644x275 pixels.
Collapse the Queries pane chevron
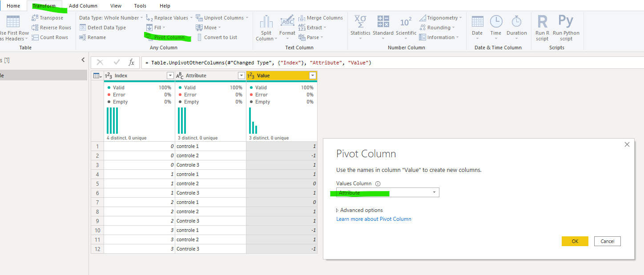click(83, 60)
